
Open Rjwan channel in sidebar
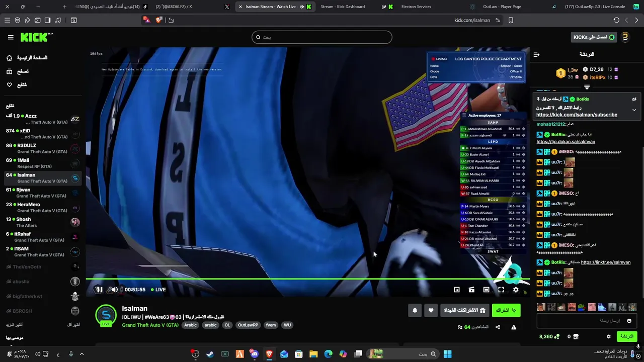[x=43, y=193]
